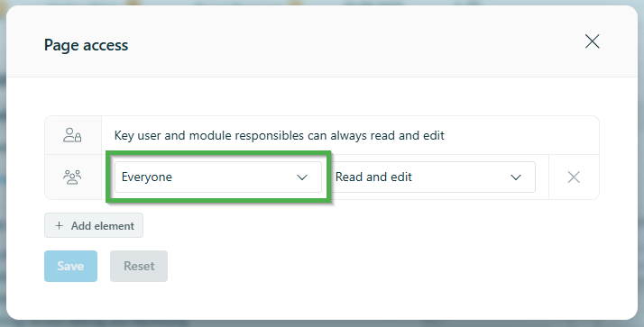Click the cell containing the remove X
The width and height of the screenshot is (644, 327).
574,177
